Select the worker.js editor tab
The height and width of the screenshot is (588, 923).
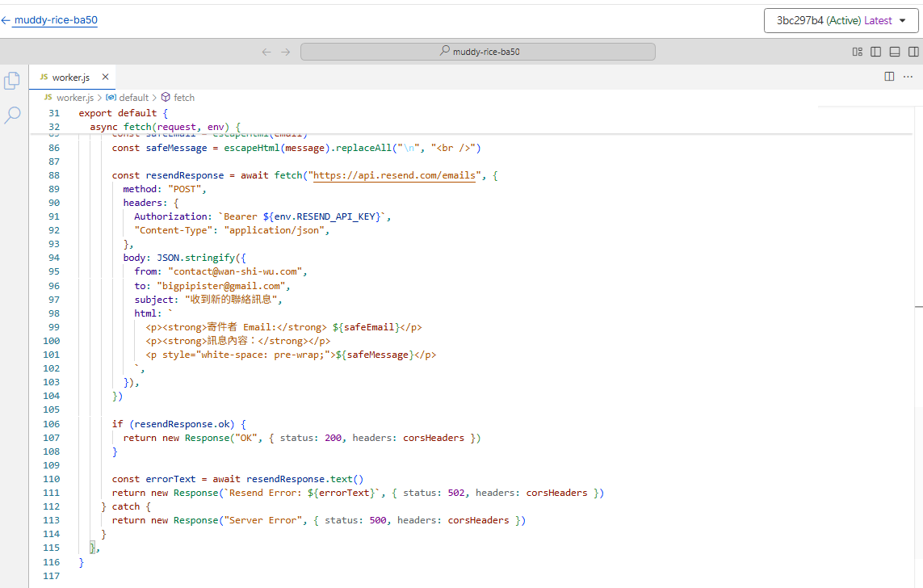(70, 78)
